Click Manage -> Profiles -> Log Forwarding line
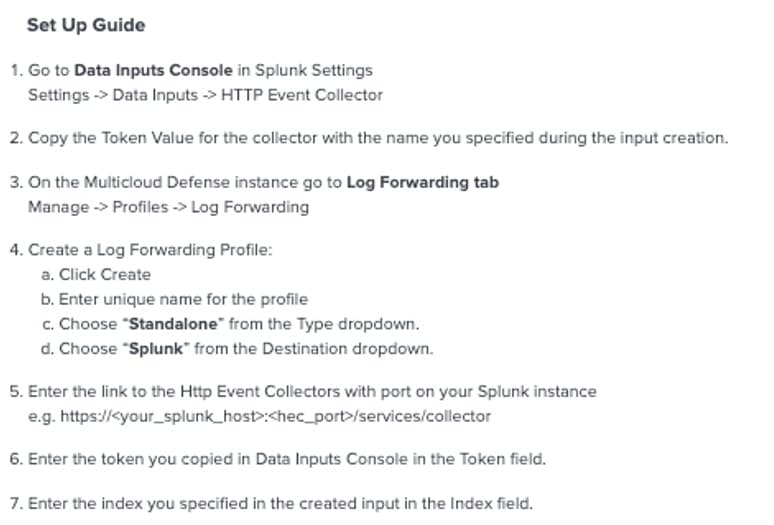This screenshot has height=525, width=774. coord(168,206)
